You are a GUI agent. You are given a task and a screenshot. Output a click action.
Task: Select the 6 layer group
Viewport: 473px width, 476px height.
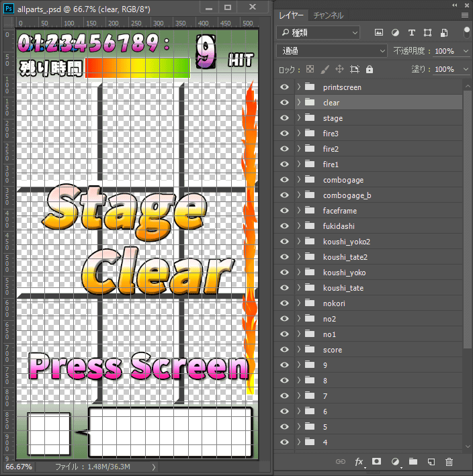(378, 411)
